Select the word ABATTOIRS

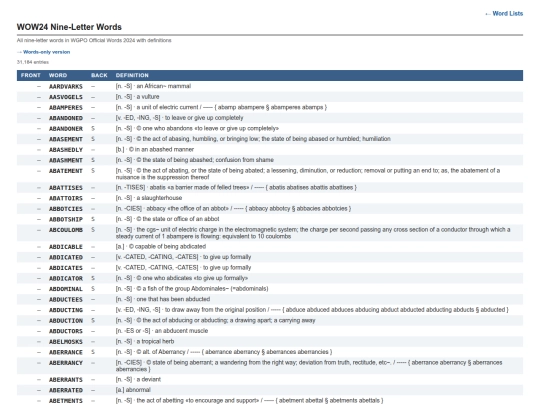66,198
